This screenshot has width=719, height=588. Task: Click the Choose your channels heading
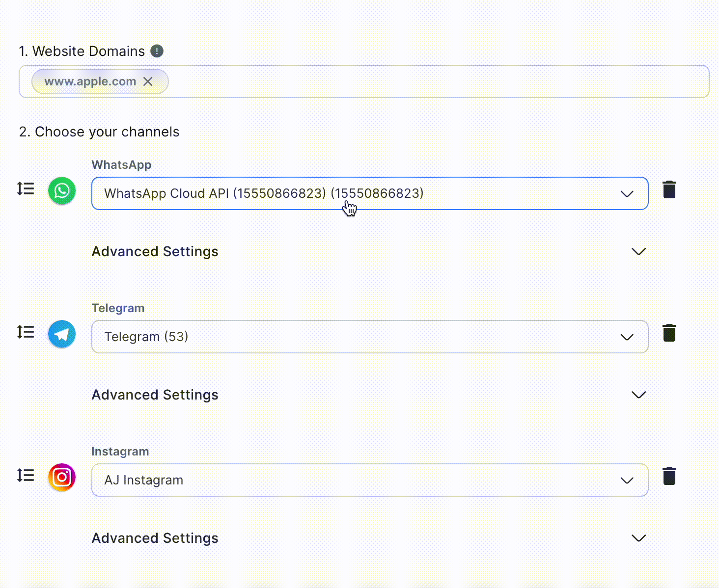click(x=99, y=132)
